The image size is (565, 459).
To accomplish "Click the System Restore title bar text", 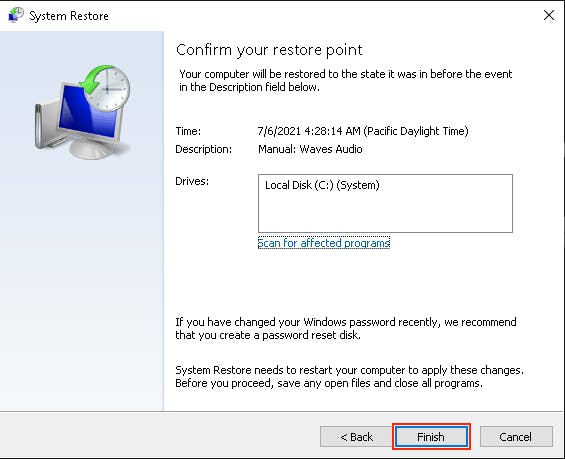I will (x=68, y=16).
